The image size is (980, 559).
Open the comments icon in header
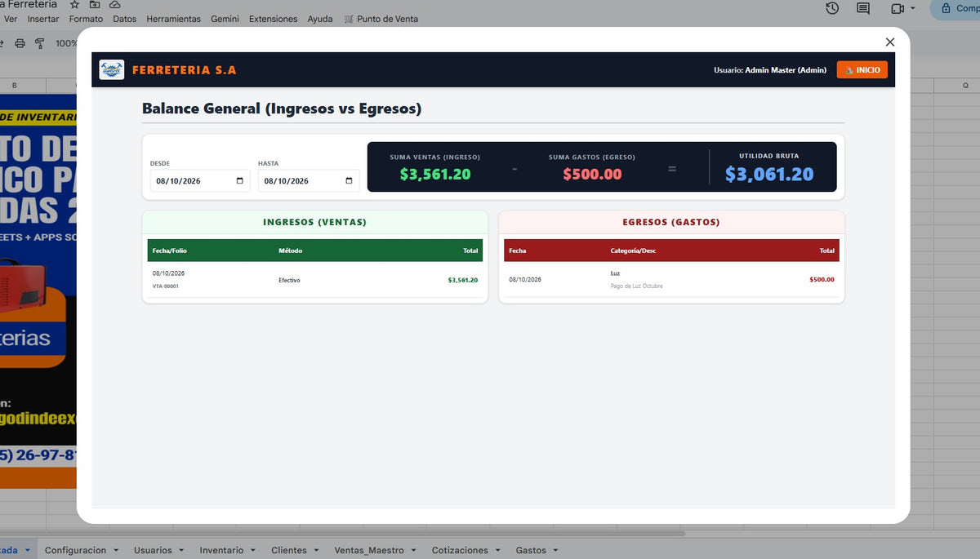863,8
